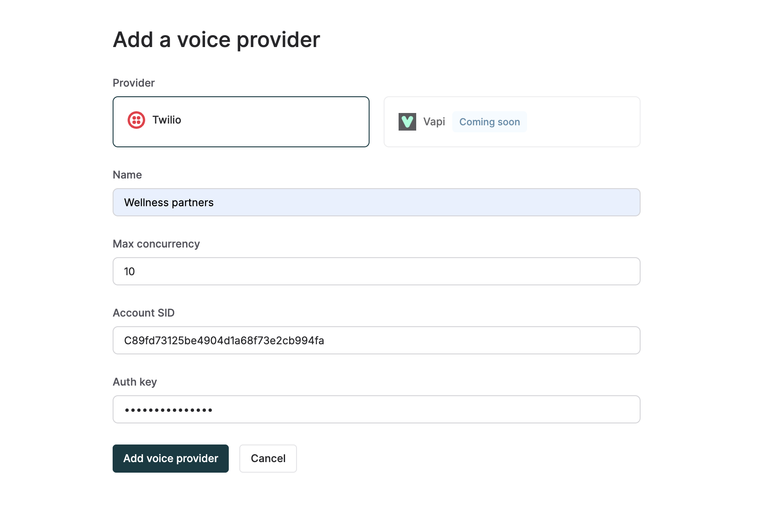This screenshot has width=762, height=532.
Task: Click the Vapi logo icon
Action: pyautogui.click(x=407, y=121)
